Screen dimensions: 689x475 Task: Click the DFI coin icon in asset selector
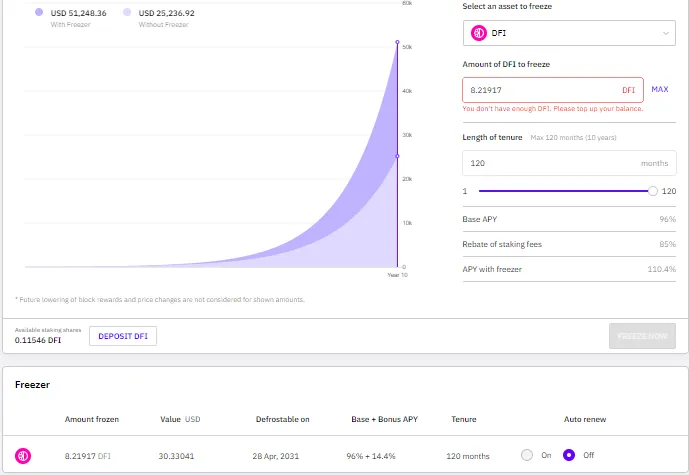click(x=479, y=33)
